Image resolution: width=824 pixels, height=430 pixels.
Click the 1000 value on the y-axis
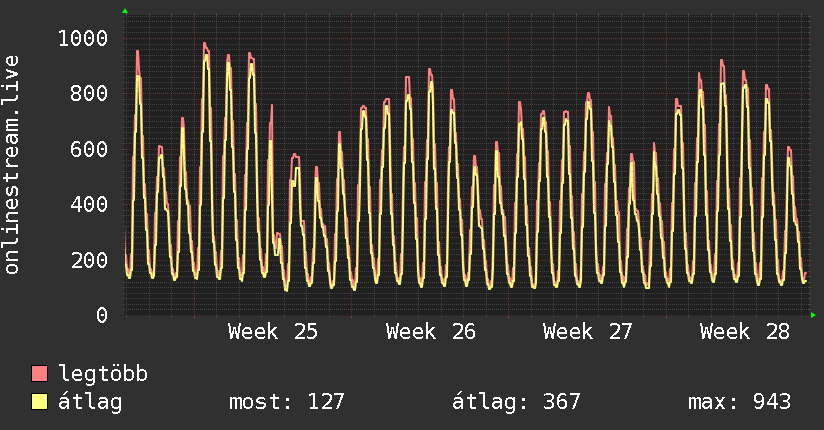(x=83, y=38)
